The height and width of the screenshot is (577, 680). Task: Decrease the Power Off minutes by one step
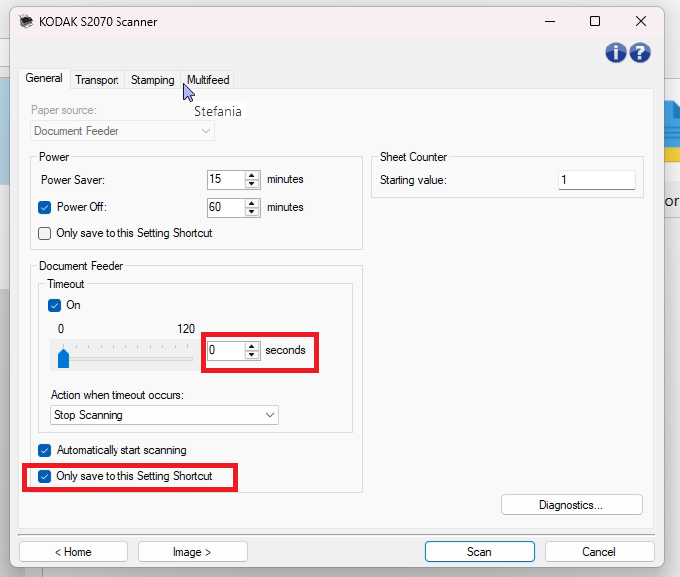pos(252,212)
